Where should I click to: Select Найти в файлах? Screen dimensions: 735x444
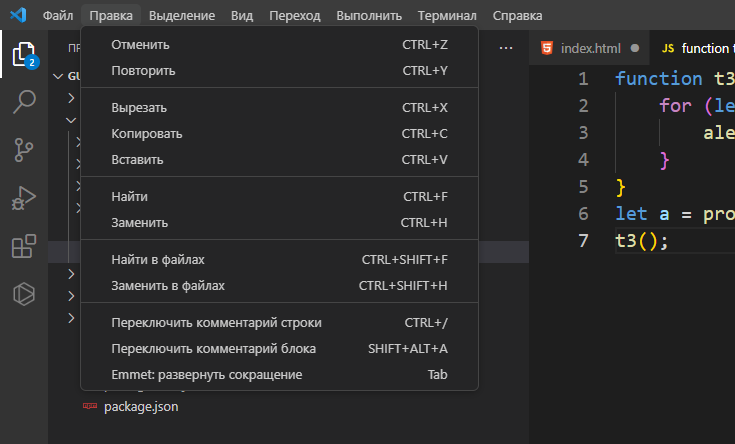click(279, 259)
